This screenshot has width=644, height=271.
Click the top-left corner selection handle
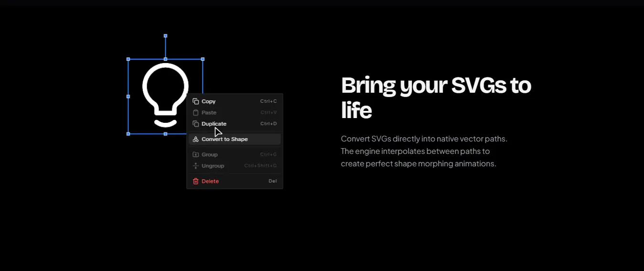[128, 59]
